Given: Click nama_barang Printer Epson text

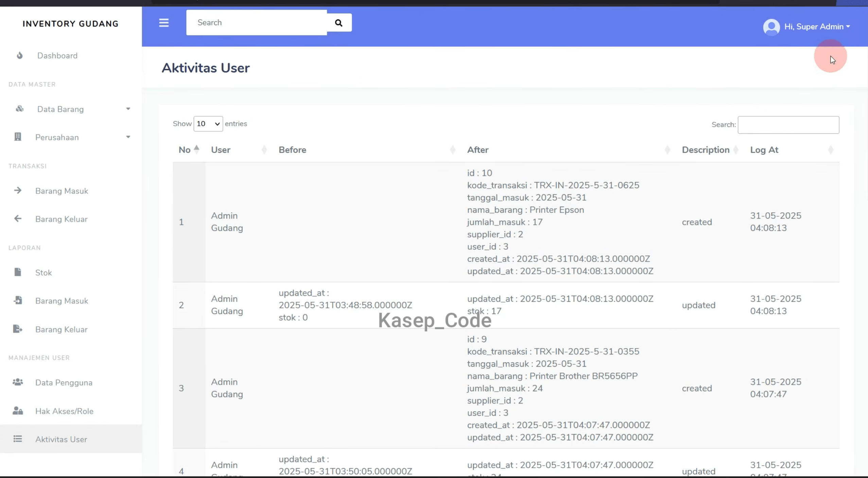Looking at the screenshot, I should point(525,210).
